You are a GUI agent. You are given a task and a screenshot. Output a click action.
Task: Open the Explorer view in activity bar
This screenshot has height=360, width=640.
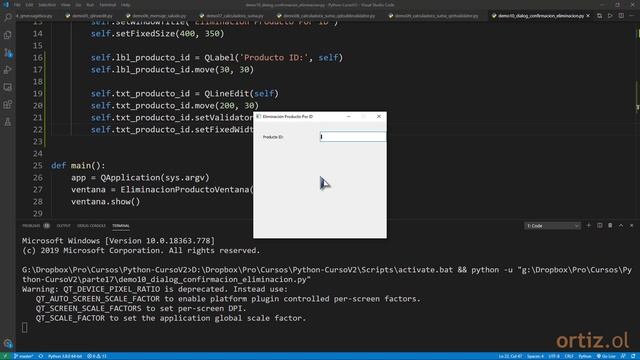8,35
